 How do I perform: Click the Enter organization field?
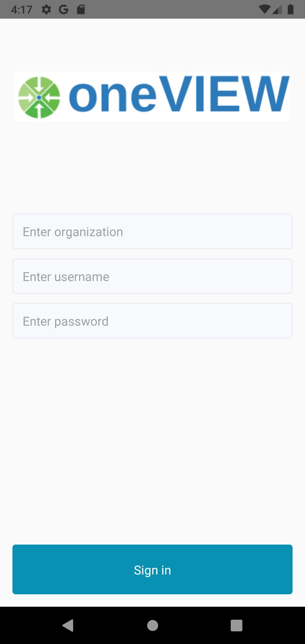point(152,231)
